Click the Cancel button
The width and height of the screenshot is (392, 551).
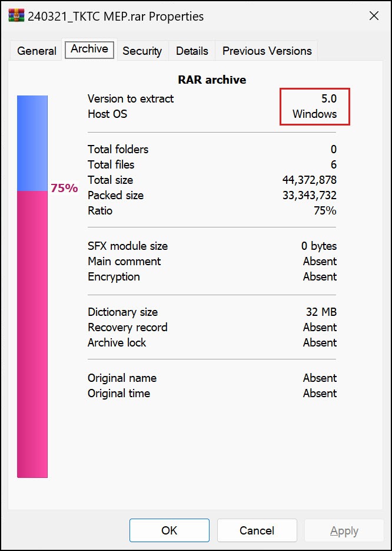tap(257, 530)
